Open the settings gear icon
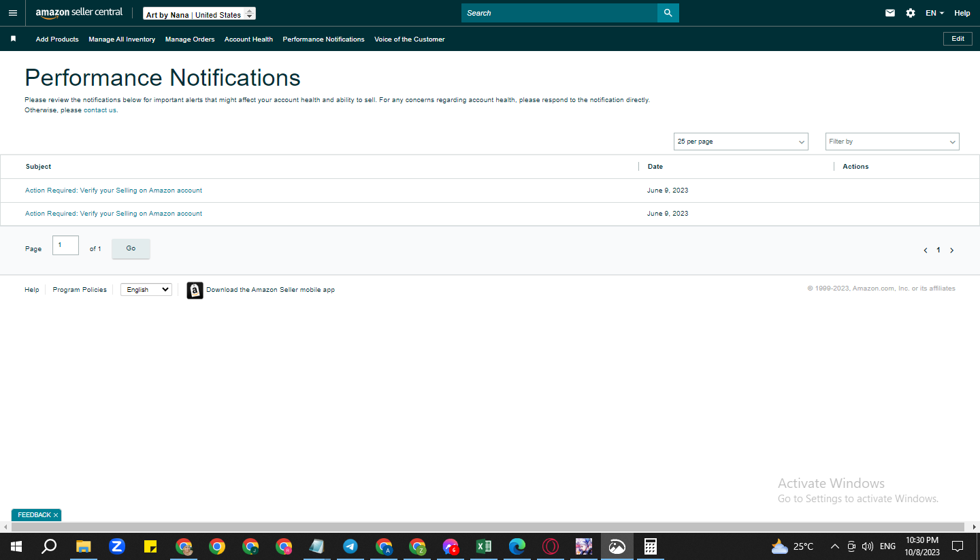The height and width of the screenshot is (560, 980). 911,13
